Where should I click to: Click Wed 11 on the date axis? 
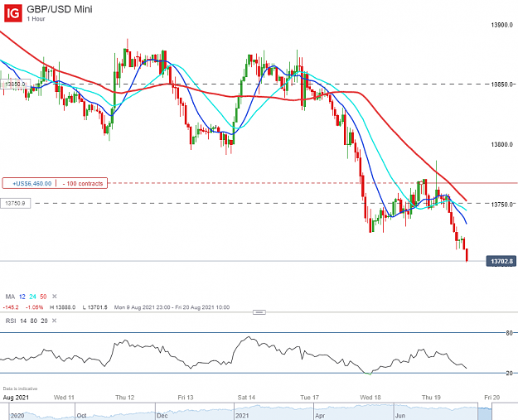tap(64, 398)
